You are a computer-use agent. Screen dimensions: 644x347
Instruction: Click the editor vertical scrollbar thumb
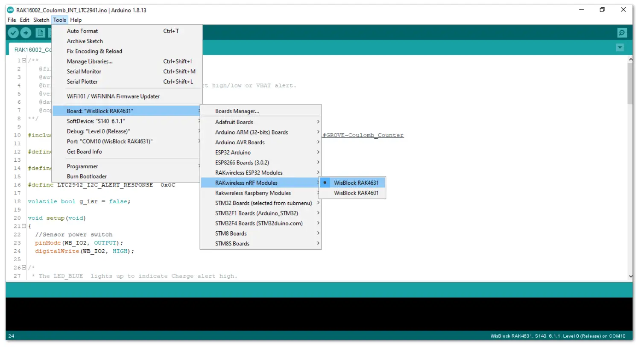(x=630, y=84)
